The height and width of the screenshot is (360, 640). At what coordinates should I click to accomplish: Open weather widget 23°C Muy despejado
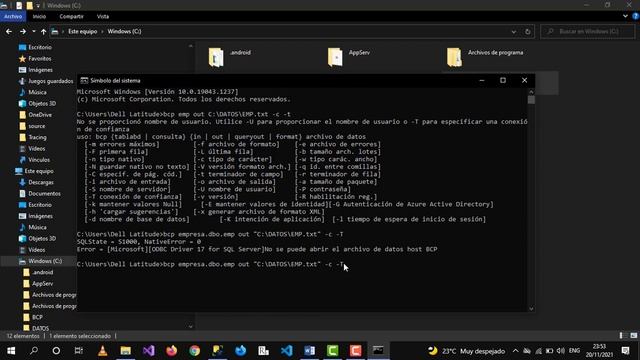[466, 351]
